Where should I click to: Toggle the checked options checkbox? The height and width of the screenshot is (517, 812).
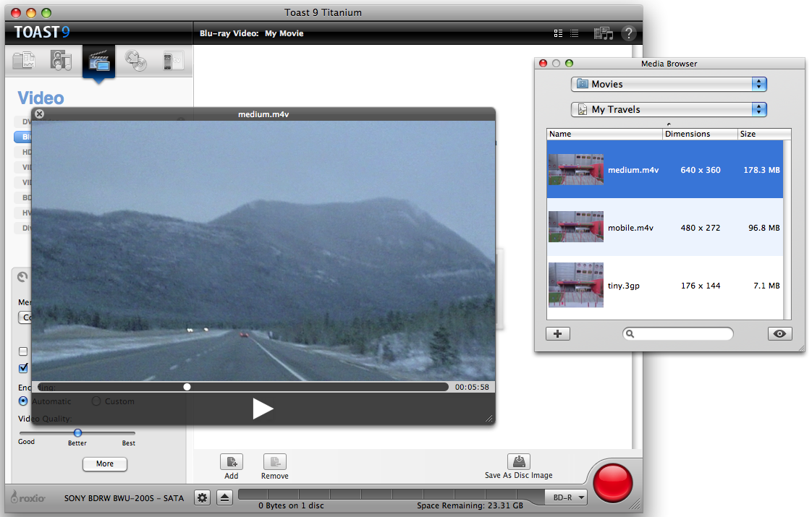(23, 368)
